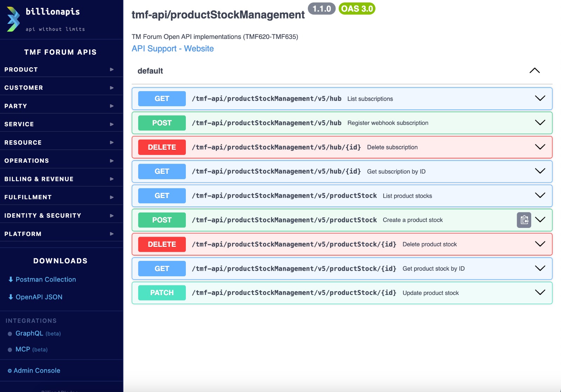The width and height of the screenshot is (561, 392).
Task: Copy the Create a product stock command icon
Action: click(x=524, y=220)
